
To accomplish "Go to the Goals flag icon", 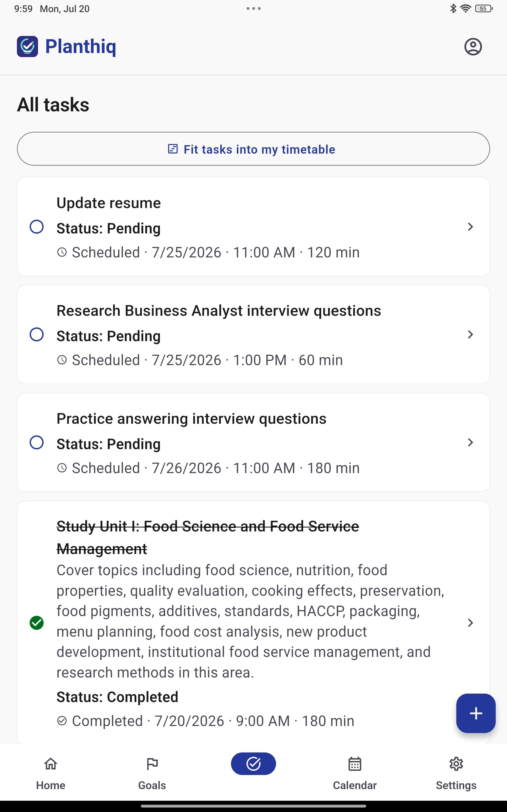I will tap(152, 764).
